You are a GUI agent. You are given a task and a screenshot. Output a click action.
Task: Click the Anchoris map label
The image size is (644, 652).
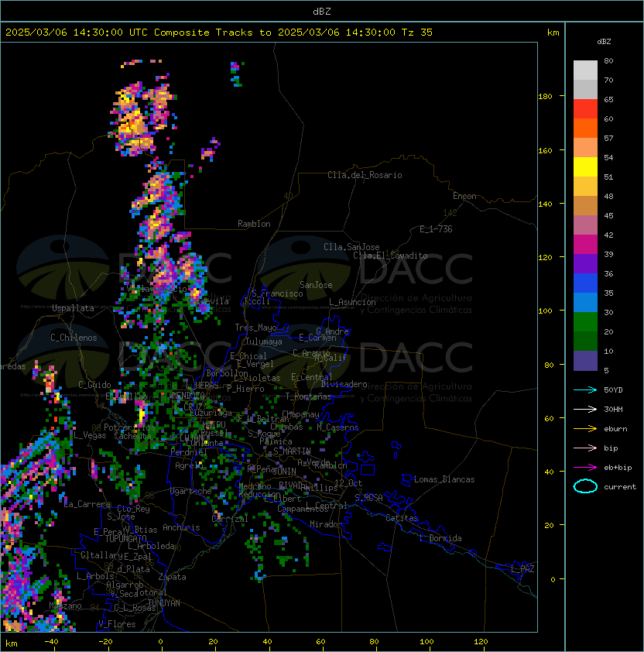point(181,527)
